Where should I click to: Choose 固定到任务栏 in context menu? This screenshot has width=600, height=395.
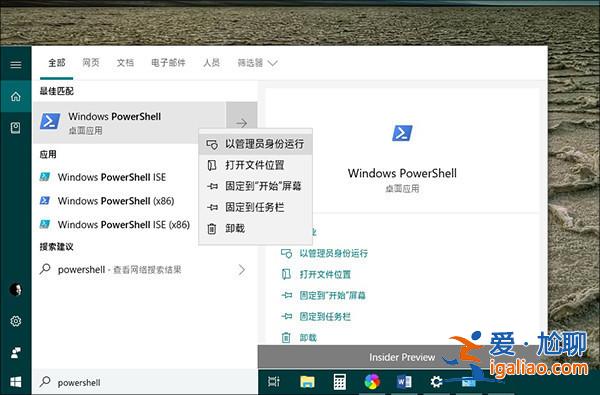(256, 207)
